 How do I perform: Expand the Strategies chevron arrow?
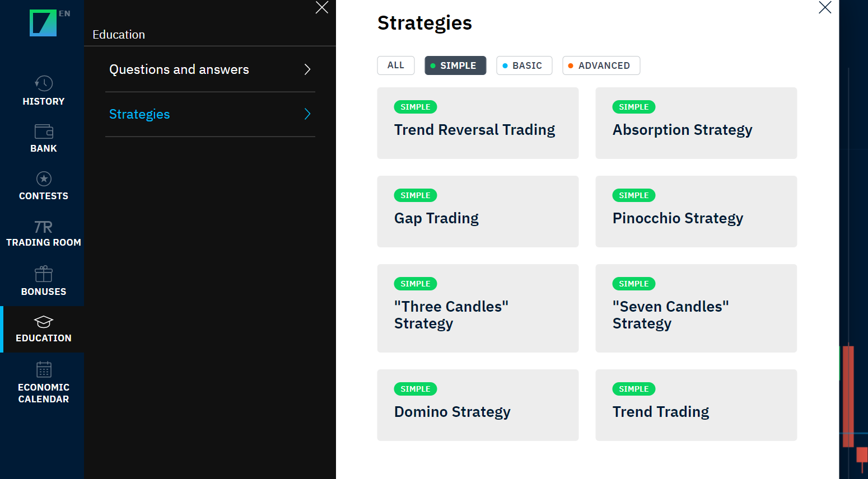pos(307,114)
